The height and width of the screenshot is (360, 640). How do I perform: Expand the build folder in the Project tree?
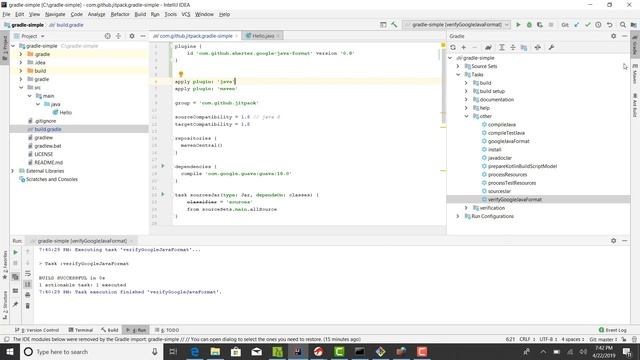pyautogui.click(x=21, y=71)
